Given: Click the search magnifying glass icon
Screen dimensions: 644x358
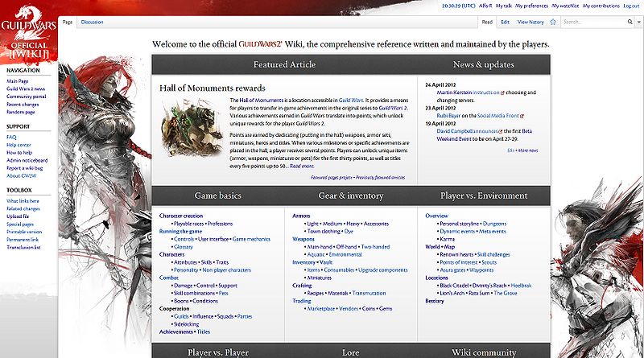Looking at the screenshot, I should (630, 22).
